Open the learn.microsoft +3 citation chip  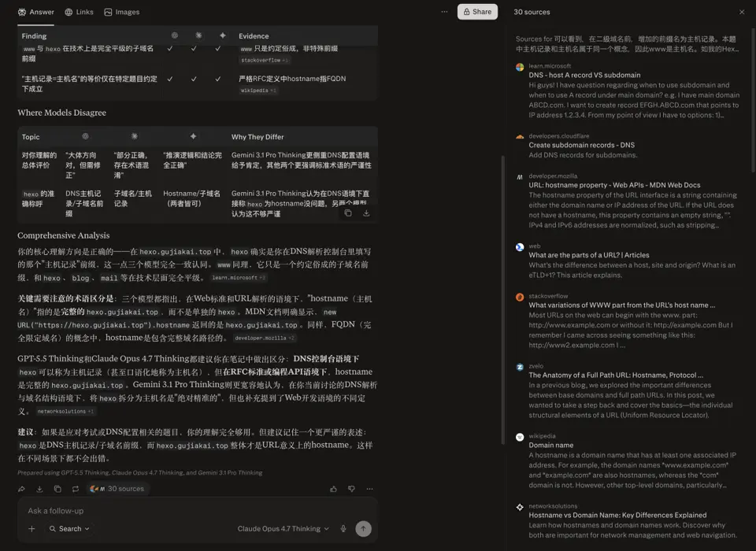(x=239, y=278)
